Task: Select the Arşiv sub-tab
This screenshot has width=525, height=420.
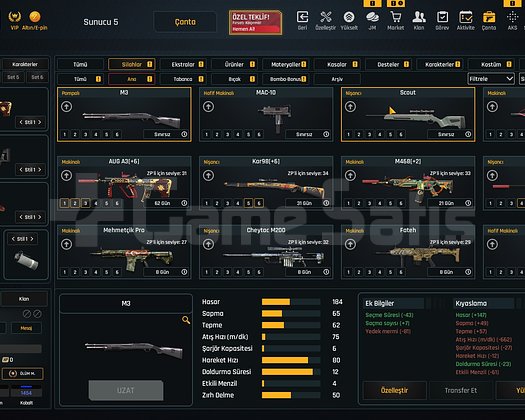Action: [x=337, y=79]
